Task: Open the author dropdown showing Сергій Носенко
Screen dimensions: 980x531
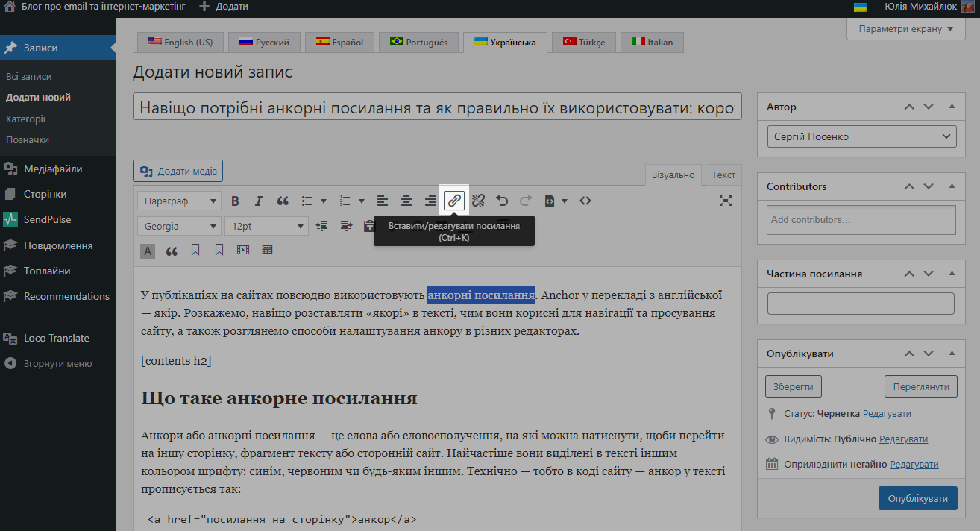Action: point(861,136)
